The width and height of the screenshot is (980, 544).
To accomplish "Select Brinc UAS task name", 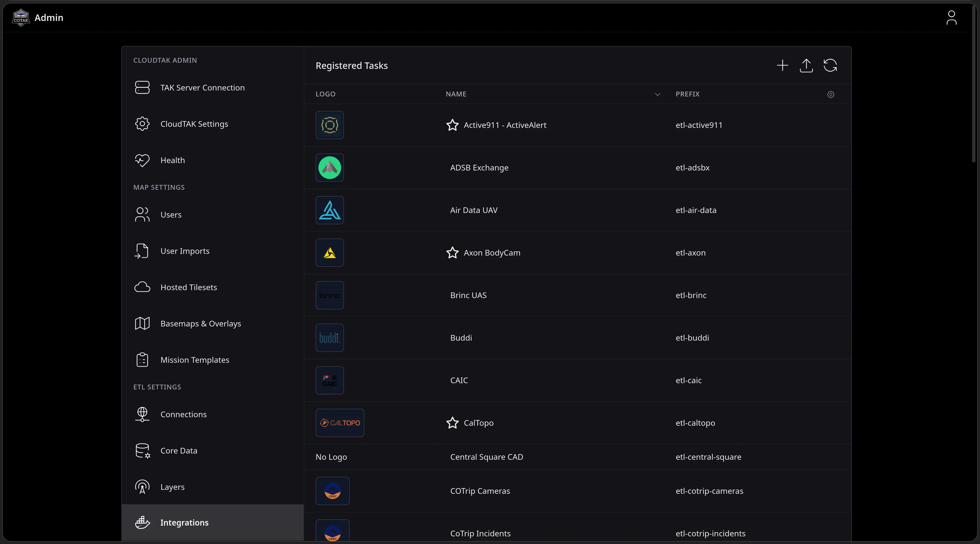I will tap(468, 295).
